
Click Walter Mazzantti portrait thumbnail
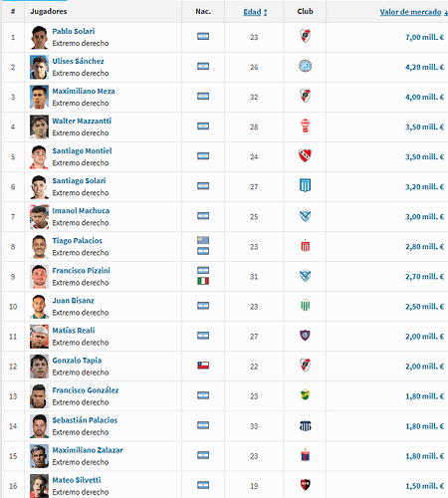coord(39,126)
